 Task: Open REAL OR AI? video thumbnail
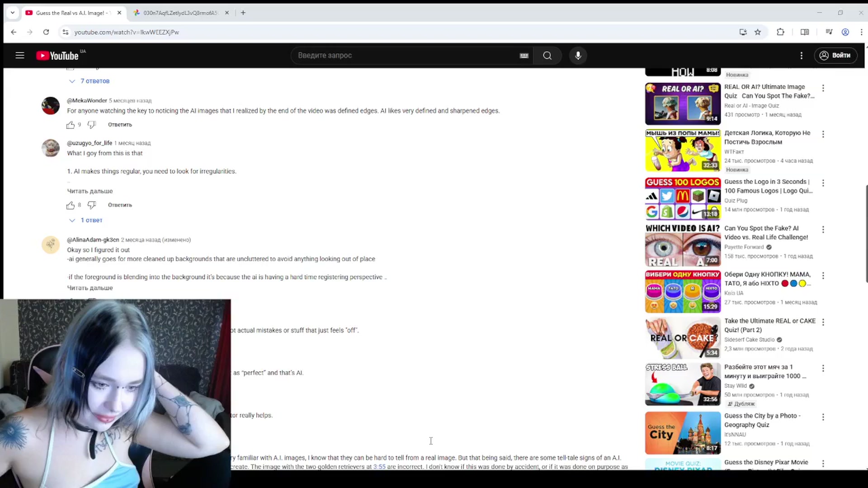tap(683, 104)
